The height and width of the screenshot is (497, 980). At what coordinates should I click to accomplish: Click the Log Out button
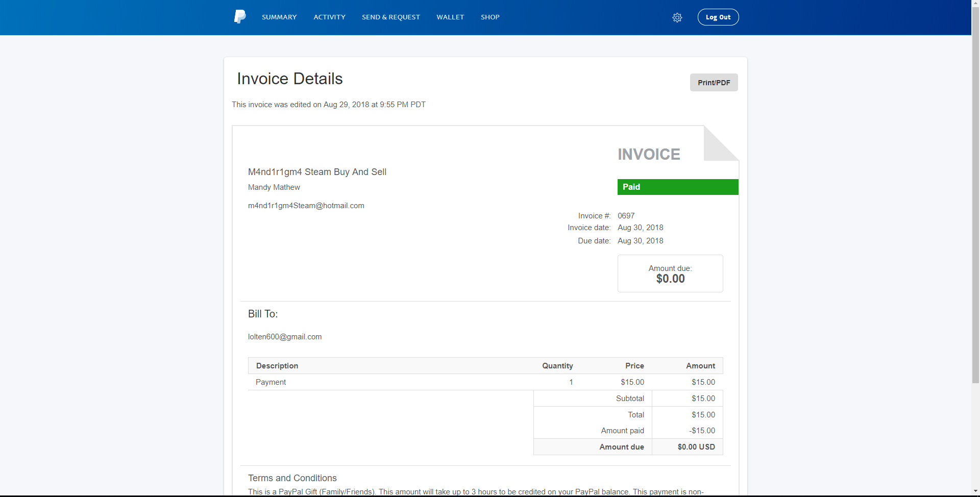(x=718, y=17)
